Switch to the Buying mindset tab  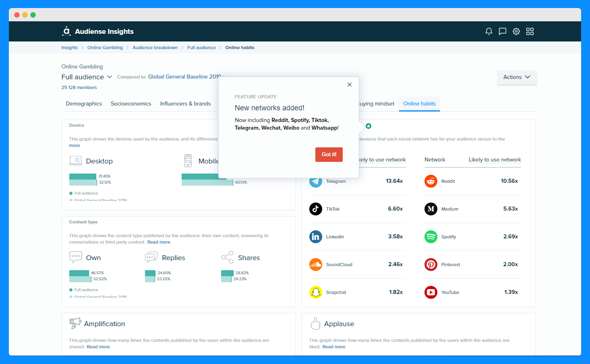coord(377,103)
